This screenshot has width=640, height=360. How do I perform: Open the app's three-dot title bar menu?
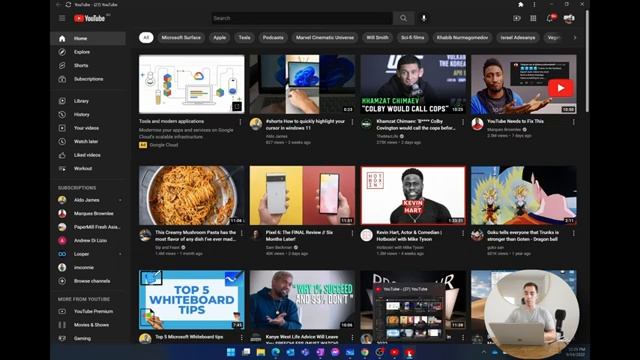coord(534,4)
